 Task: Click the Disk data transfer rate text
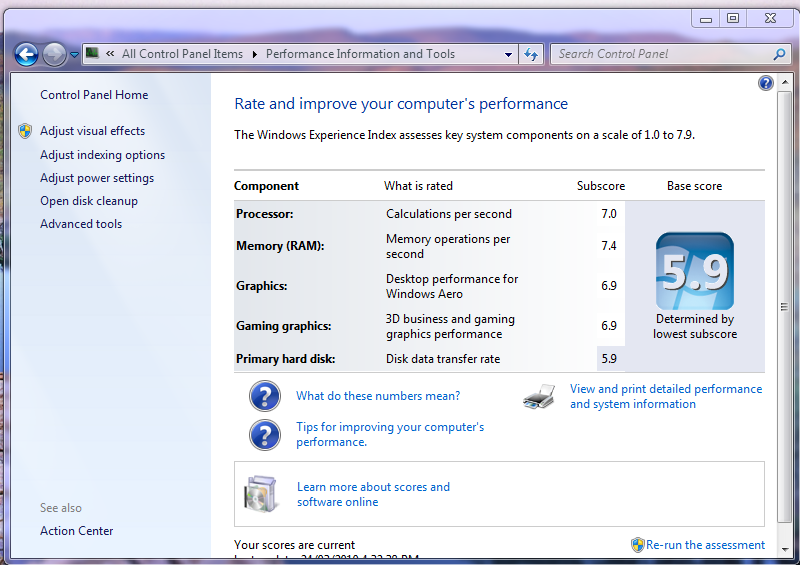click(443, 359)
